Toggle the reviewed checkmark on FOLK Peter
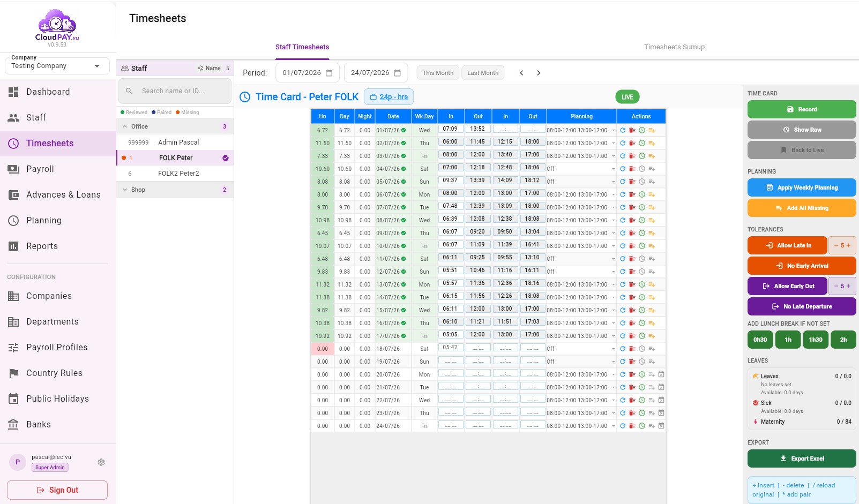Screen dimensions: 859x504 (226, 158)
